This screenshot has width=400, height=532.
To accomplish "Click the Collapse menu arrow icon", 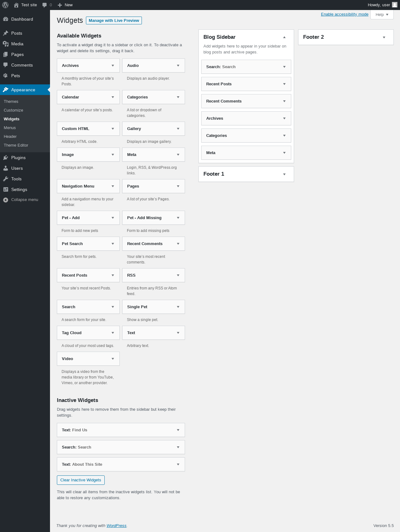I will click(x=6, y=200).
